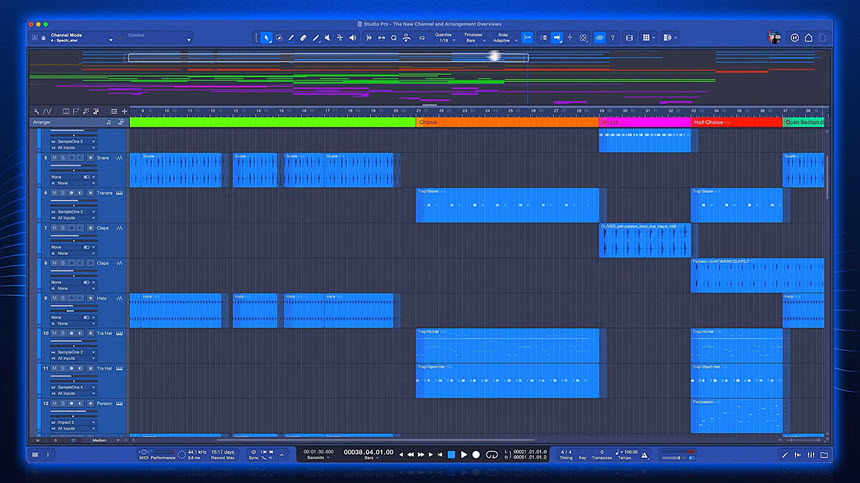Select the Open Section arranger marker
Image resolution: width=860 pixels, height=483 pixels.
[804, 122]
